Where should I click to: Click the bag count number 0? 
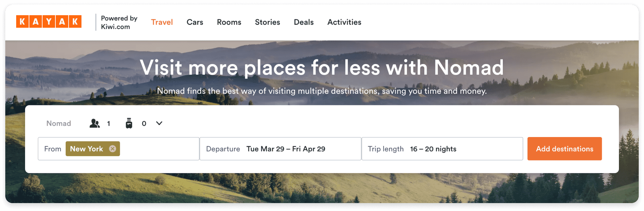coord(144,123)
